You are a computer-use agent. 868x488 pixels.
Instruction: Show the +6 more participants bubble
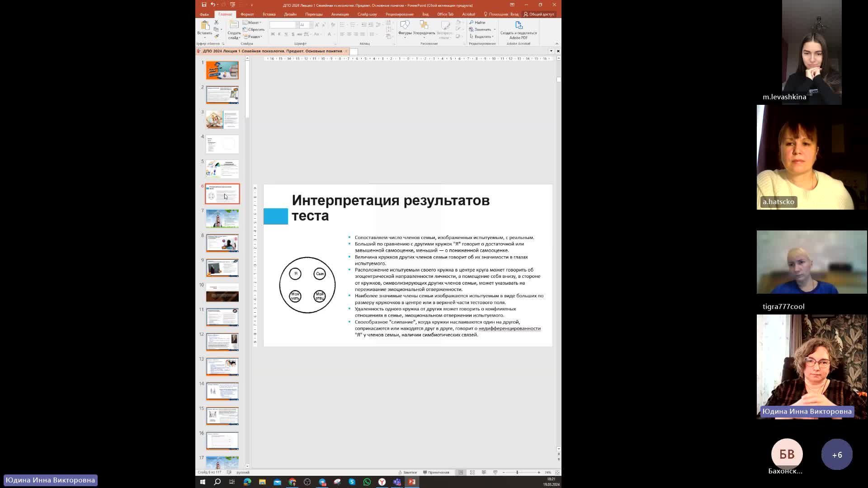[x=837, y=455]
